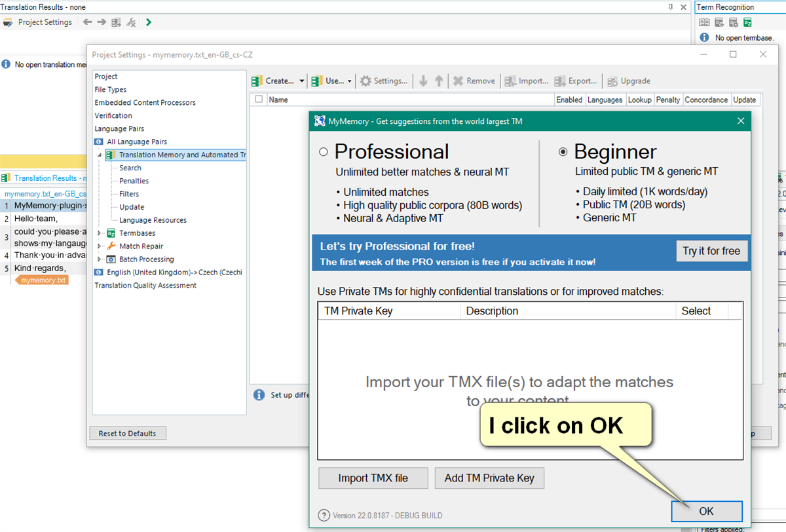The image size is (786, 532).
Task: Click the All Language Pairs icon
Action: [99, 142]
